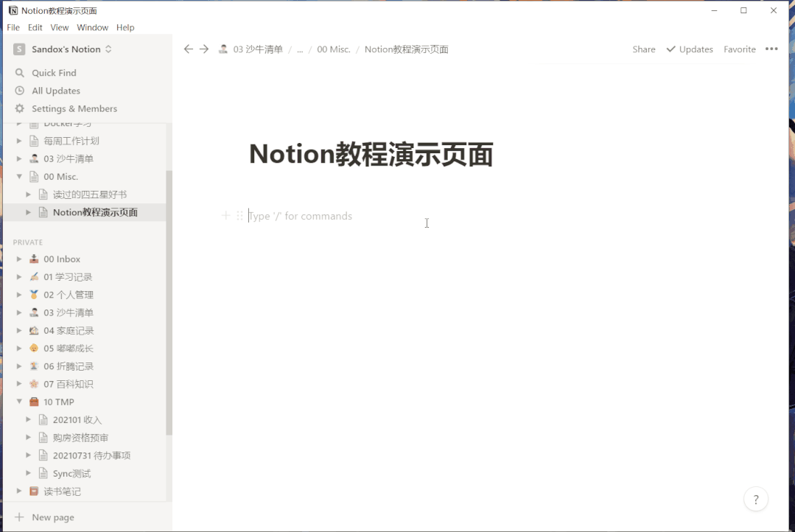Click the New page button label
The height and width of the screenshot is (532, 795).
coord(53,517)
